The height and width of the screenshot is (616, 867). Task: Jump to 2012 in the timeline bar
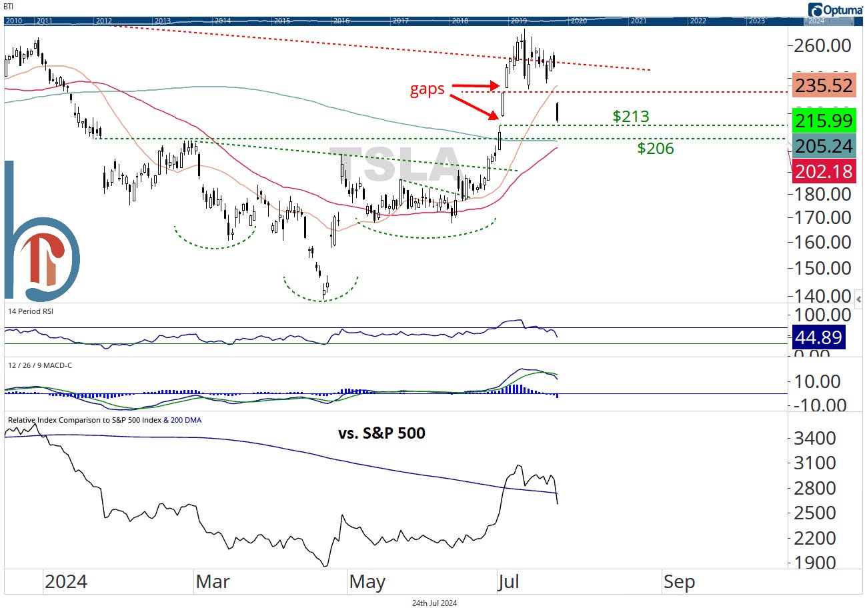tap(103, 21)
